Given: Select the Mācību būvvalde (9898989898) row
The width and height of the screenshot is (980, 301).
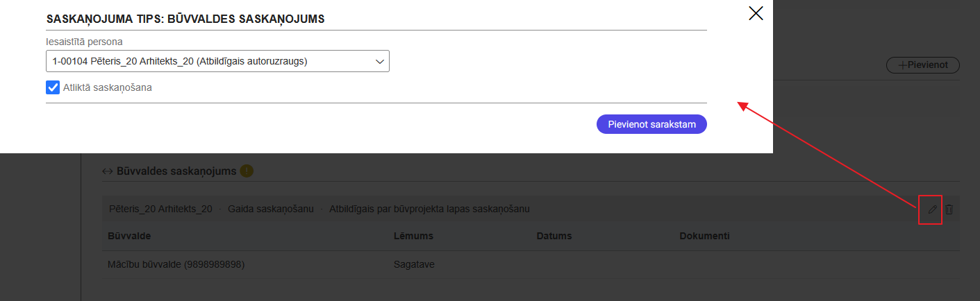Looking at the screenshot, I should [176, 264].
